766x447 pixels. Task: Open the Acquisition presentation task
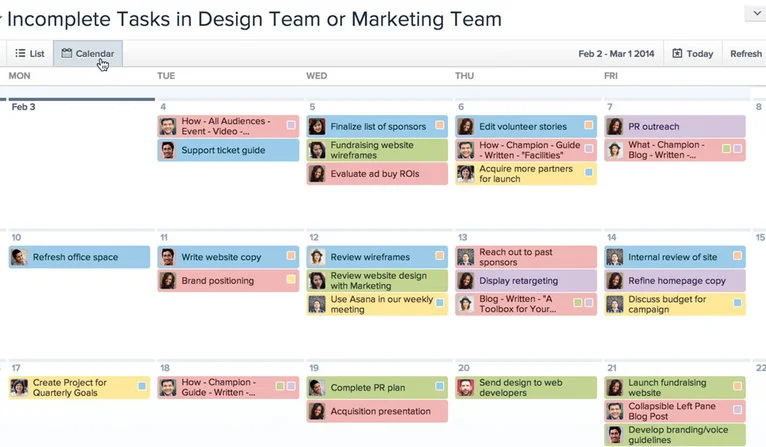[x=377, y=411]
